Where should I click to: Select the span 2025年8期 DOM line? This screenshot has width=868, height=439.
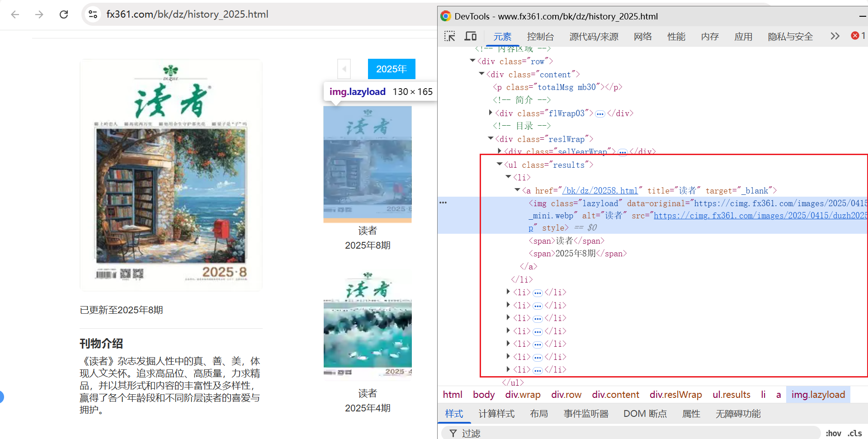point(578,254)
